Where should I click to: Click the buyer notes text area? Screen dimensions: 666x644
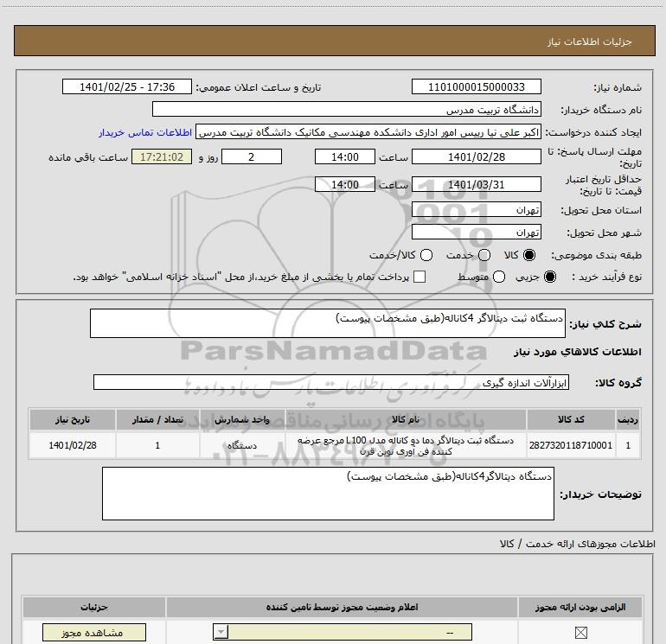pos(328,494)
